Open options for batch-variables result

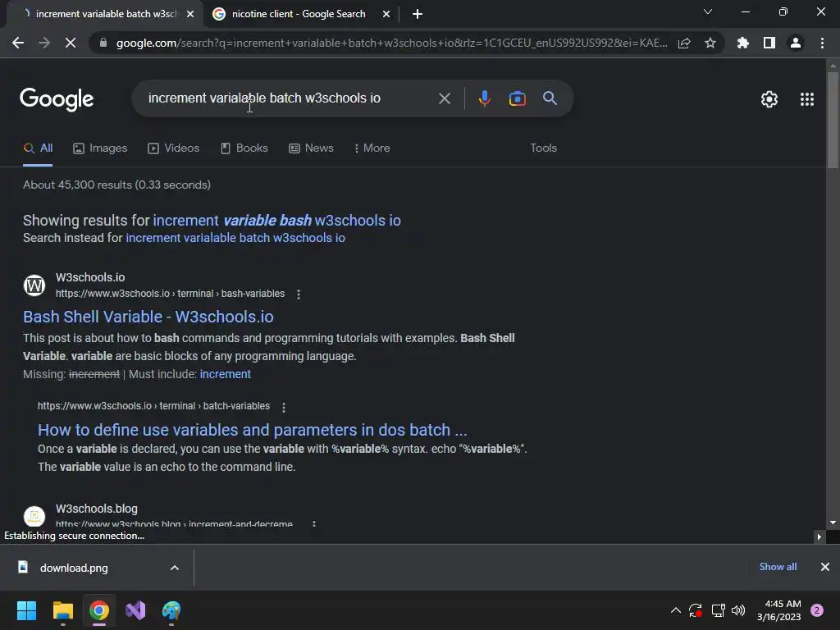284,407
